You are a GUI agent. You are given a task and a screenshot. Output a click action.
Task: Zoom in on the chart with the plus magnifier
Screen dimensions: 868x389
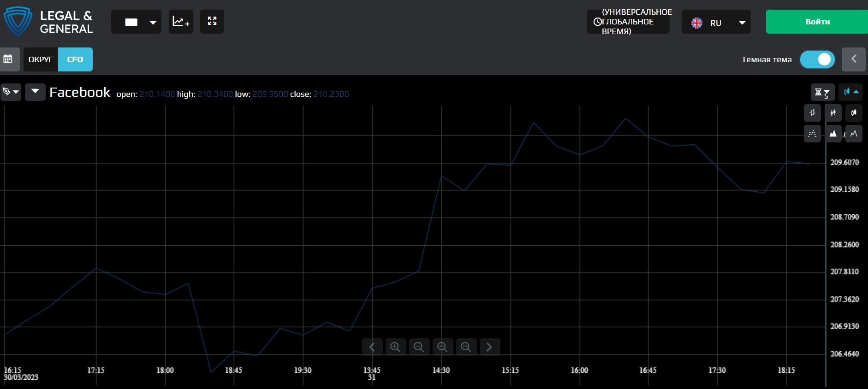(x=395, y=347)
